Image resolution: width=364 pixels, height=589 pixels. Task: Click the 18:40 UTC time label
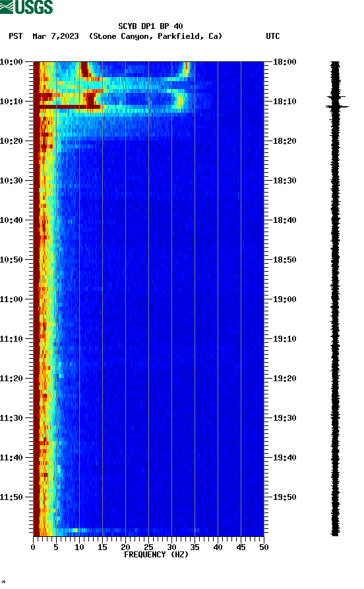point(285,220)
